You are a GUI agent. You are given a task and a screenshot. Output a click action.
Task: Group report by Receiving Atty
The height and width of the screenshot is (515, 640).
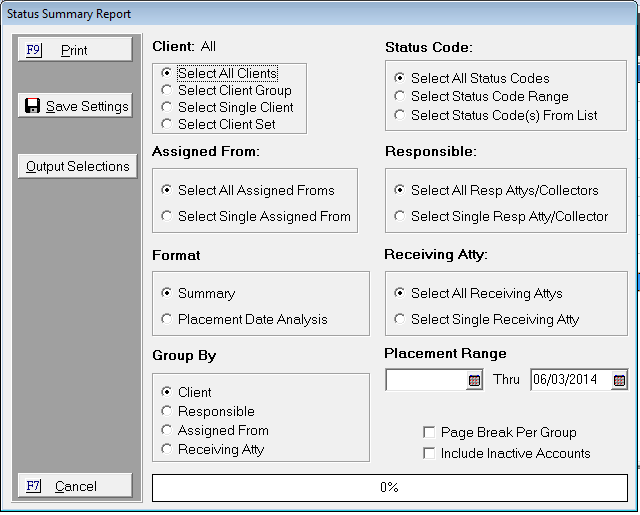[167, 449]
